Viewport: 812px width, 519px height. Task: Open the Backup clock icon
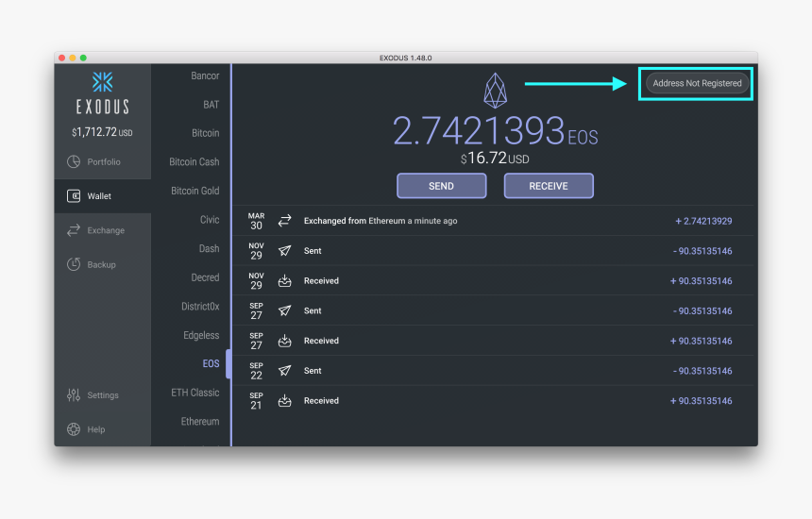74,264
